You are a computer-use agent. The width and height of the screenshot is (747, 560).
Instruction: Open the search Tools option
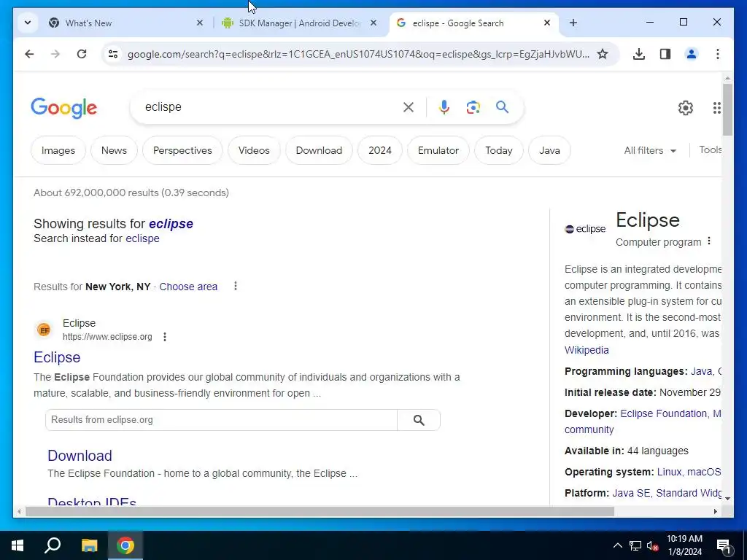pyautogui.click(x=710, y=150)
